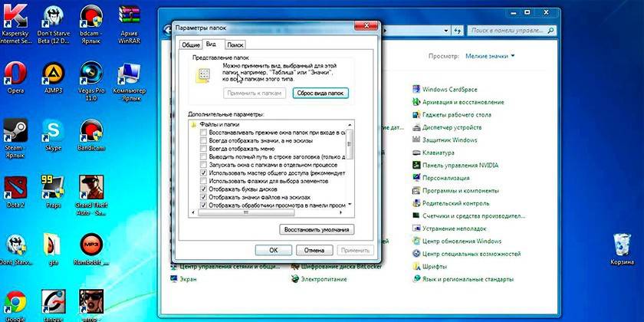Switch to the 'Общие' tab
Viewport: 644px width, 322px height.
[x=190, y=46]
